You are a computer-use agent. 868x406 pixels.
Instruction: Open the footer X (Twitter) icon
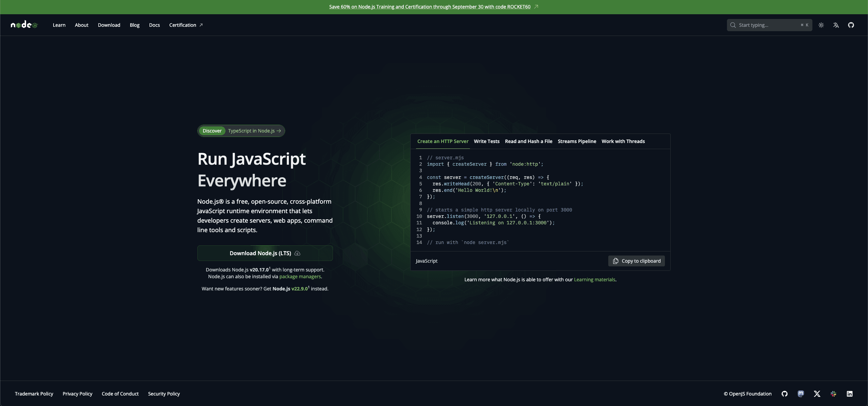point(817,394)
